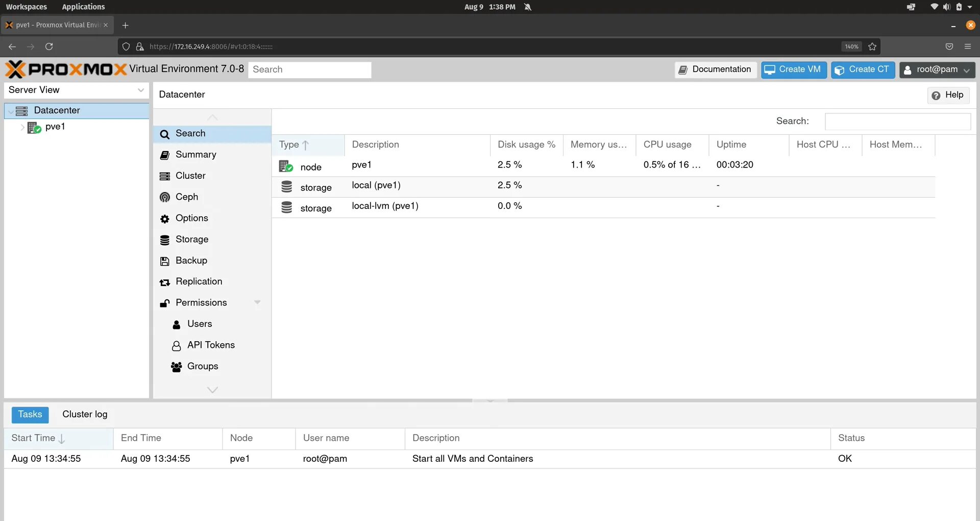
Task: Select the Datacenter tree row
Action: coord(77,111)
